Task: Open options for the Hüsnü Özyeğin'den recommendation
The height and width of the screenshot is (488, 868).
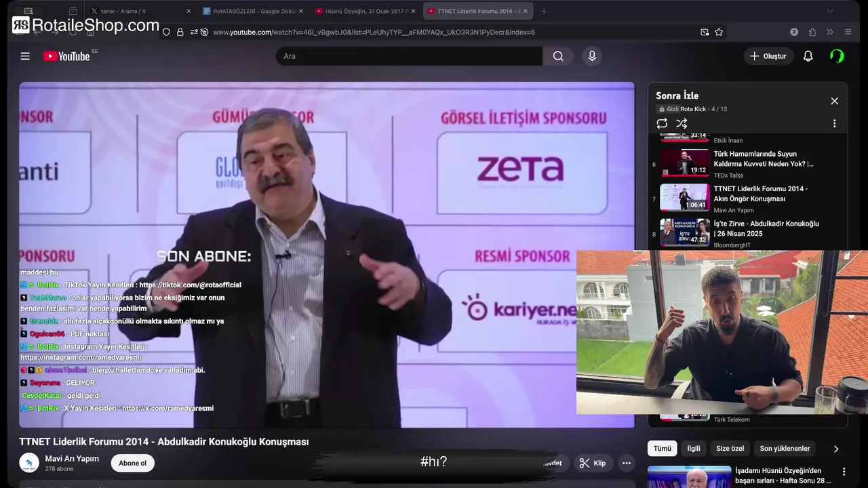Action: [844, 472]
